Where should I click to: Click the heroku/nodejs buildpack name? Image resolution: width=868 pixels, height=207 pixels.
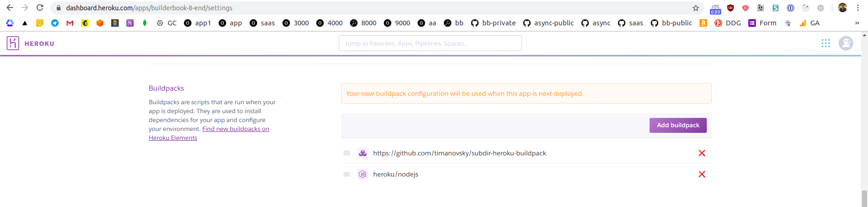[396, 174]
